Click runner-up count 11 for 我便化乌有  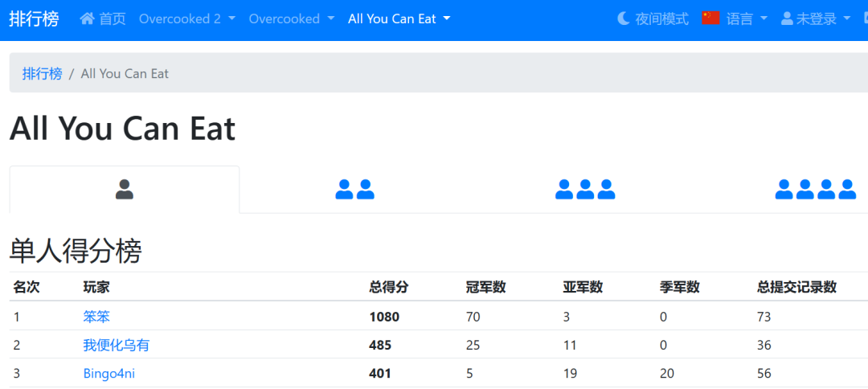point(570,346)
